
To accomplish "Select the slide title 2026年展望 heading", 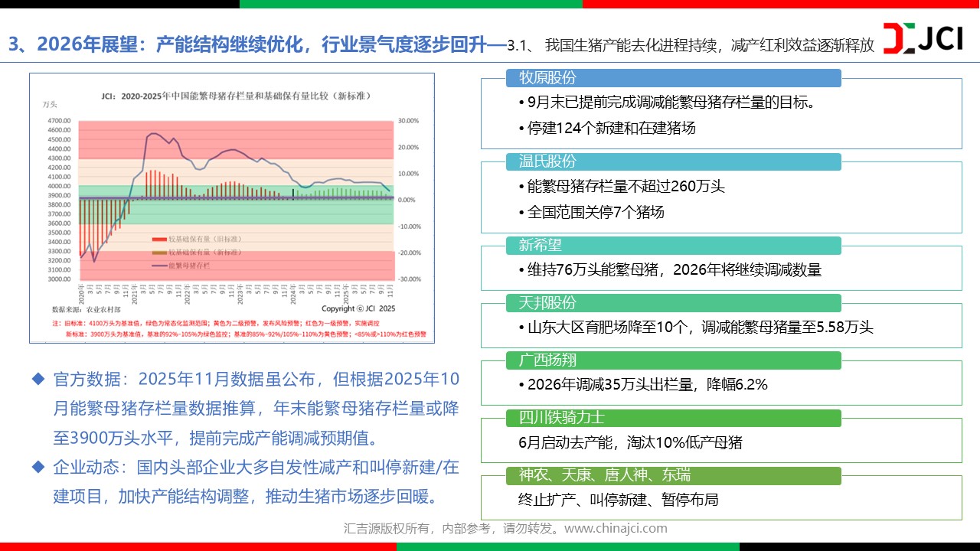I will click(x=247, y=44).
